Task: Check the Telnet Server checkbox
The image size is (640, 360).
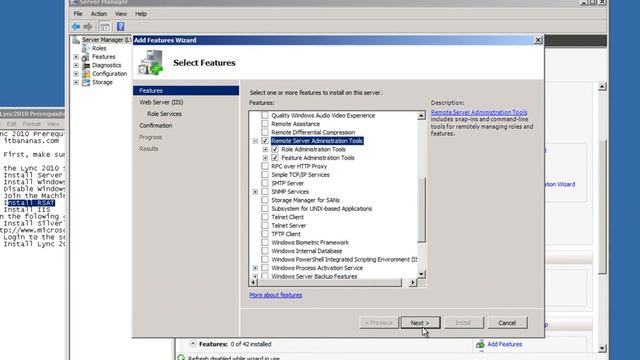Action: tap(265, 225)
